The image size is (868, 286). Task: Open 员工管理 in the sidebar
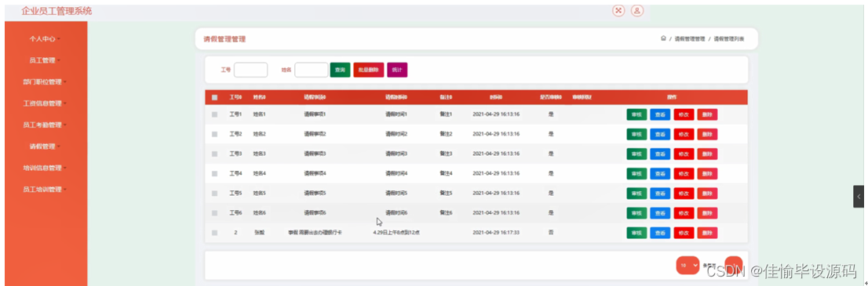pos(44,60)
